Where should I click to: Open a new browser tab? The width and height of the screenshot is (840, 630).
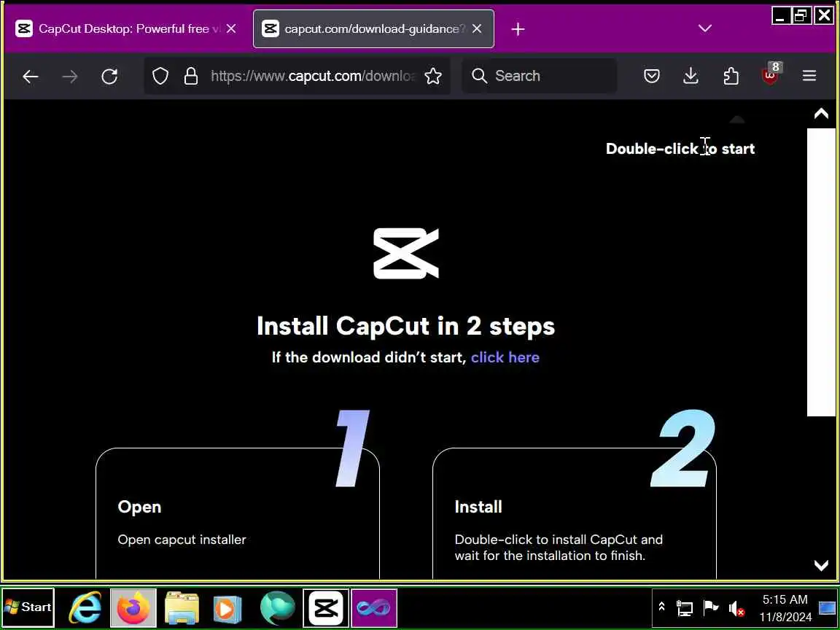coord(518,29)
